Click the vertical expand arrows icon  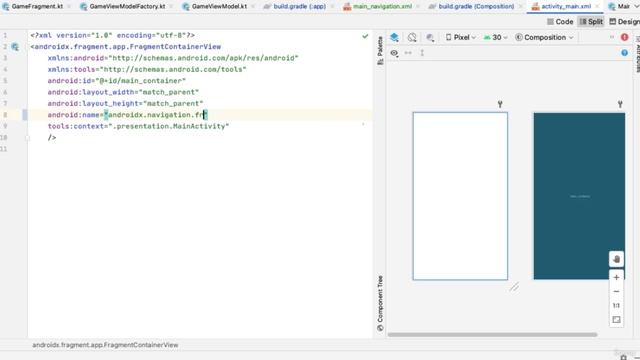[422, 53]
